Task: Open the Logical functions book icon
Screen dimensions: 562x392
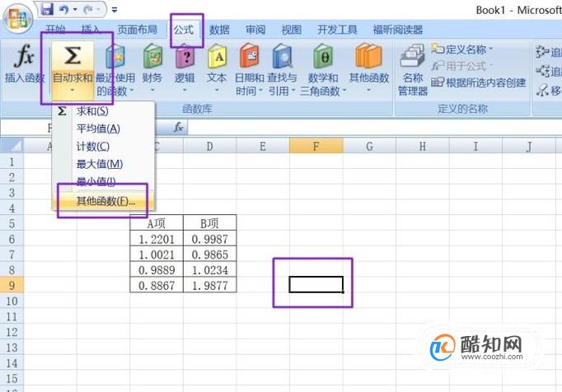Action: coord(185,56)
